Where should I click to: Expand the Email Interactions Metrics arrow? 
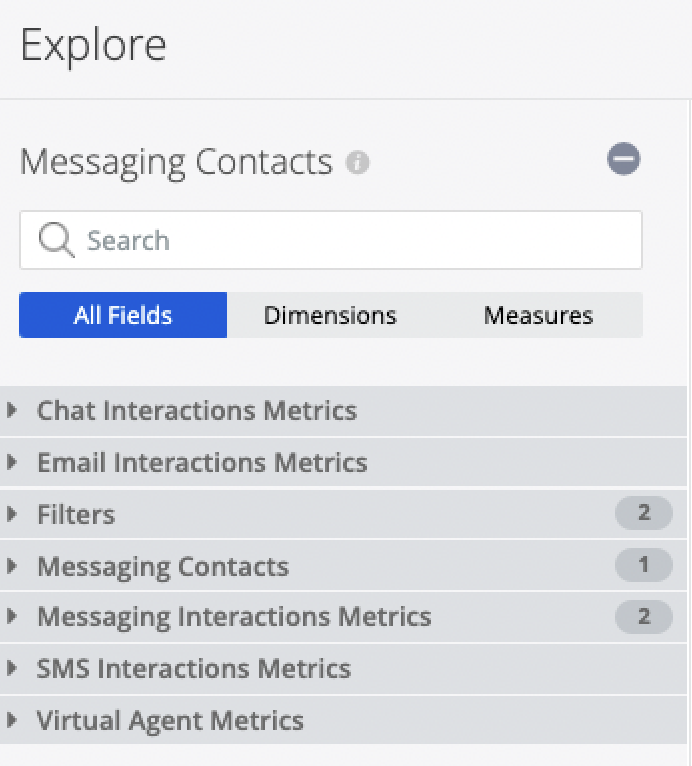[12, 462]
